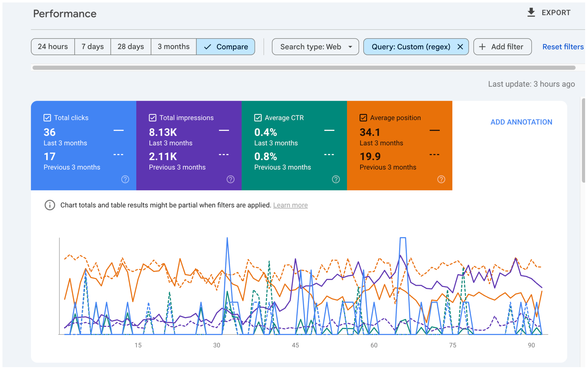
Task: Click the chart axis label 45
Action: point(295,345)
